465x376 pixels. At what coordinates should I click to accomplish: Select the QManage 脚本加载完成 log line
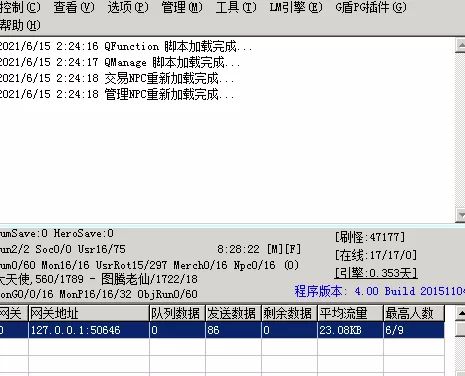click(x=119, y=62)
